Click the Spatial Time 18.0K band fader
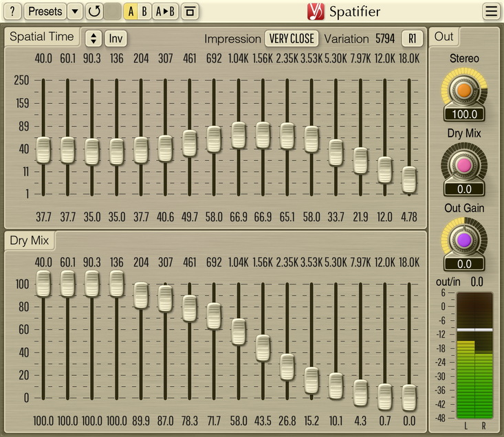The width and height of the screenshot is (504, 437). (x=409, y=179)
